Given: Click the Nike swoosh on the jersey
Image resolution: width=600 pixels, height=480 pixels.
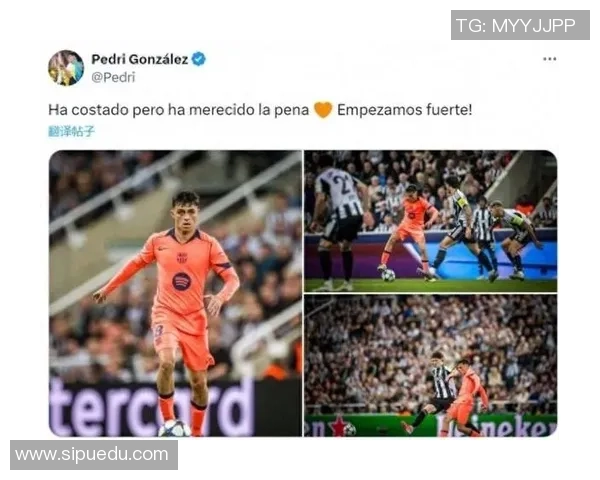Looking at the screenshot, I should [163, 248].
